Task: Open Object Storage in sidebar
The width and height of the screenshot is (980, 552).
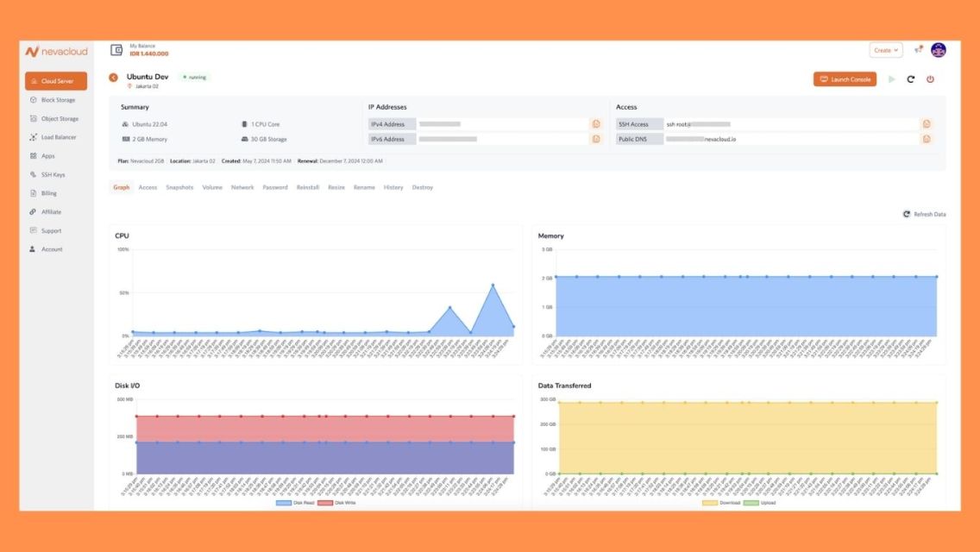Action: point(54,119)
